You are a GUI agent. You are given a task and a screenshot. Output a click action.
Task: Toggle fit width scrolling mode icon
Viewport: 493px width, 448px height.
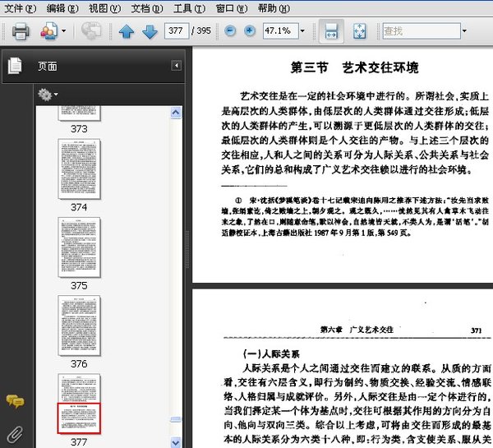(x=331, y=31)
